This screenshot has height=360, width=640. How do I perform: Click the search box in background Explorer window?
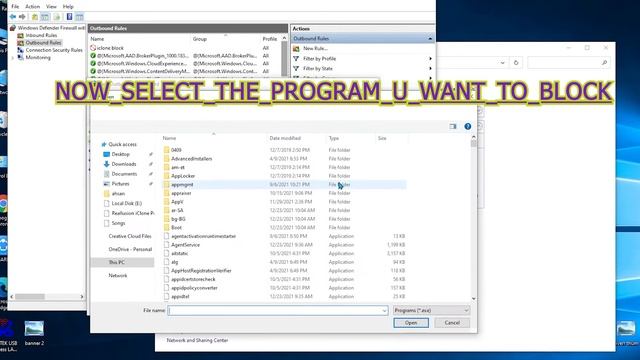click(x=569, y=63)
